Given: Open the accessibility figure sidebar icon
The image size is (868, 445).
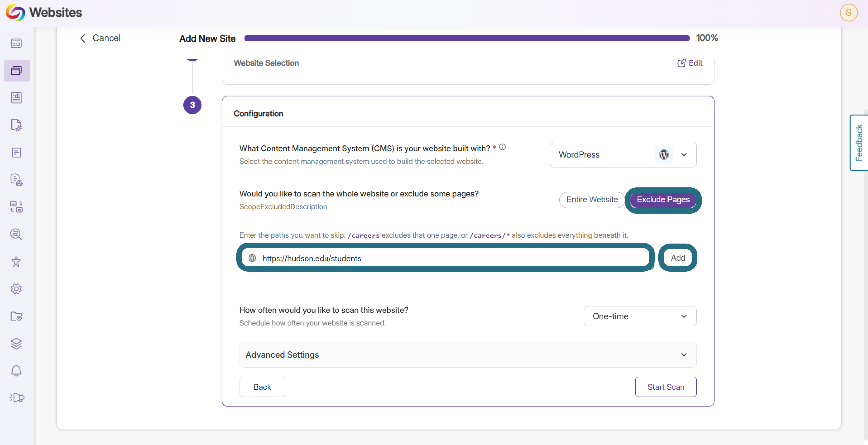Looking at the screenshot, I should (x=17, y=261).
